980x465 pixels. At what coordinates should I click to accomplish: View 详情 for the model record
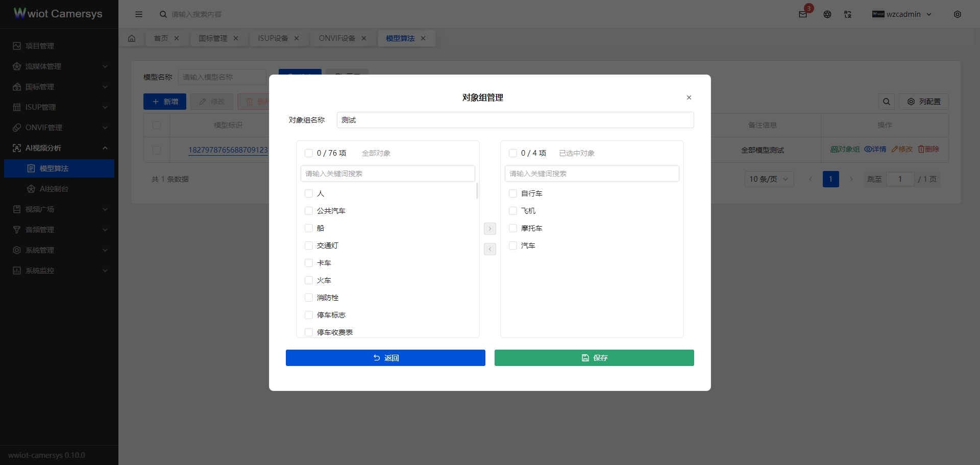pyautogui.click(x=875, y=149)
